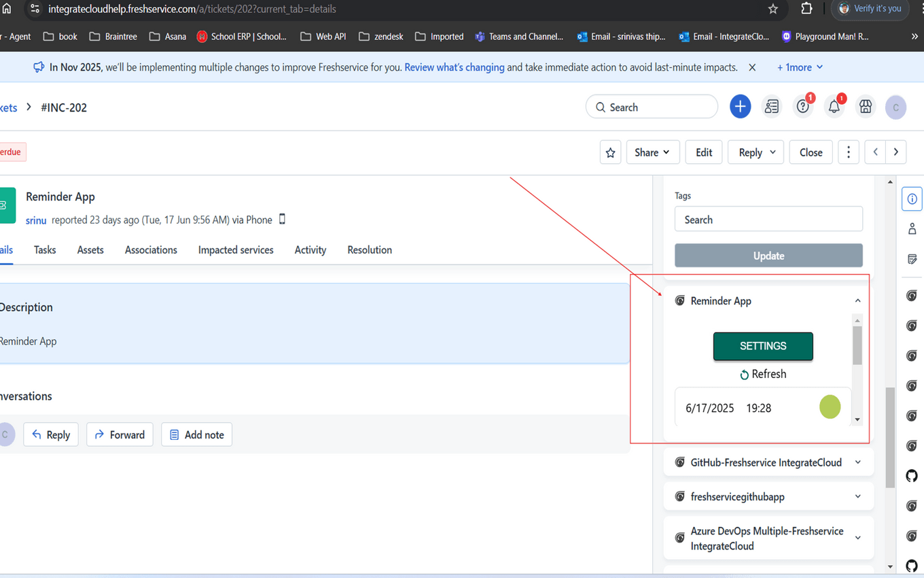The width and height of the screenshot is (924, 578).
Task: Open the zendesk bookmark folder
Action: pos(381,37)
